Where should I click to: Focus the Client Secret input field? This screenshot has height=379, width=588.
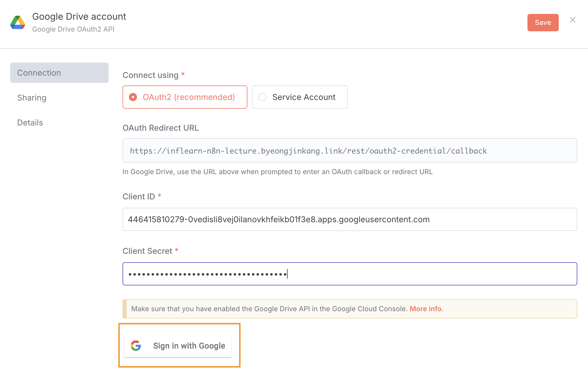(350, 274)
